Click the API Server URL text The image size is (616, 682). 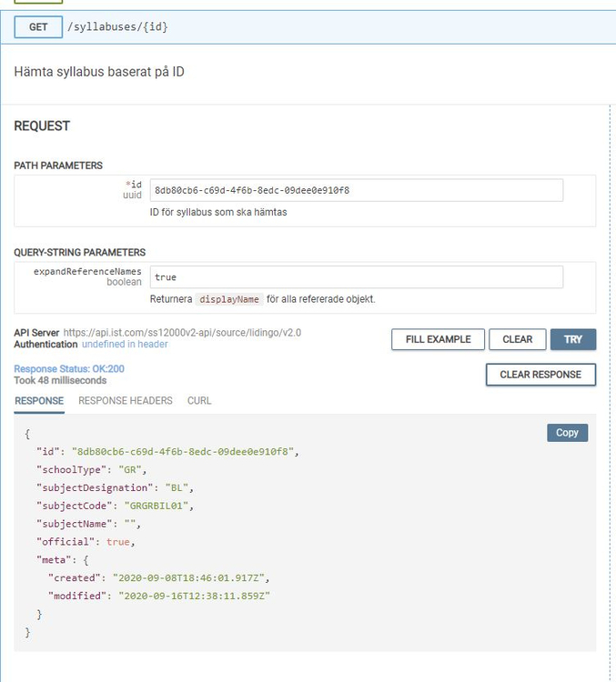click(x=182, y=333)
